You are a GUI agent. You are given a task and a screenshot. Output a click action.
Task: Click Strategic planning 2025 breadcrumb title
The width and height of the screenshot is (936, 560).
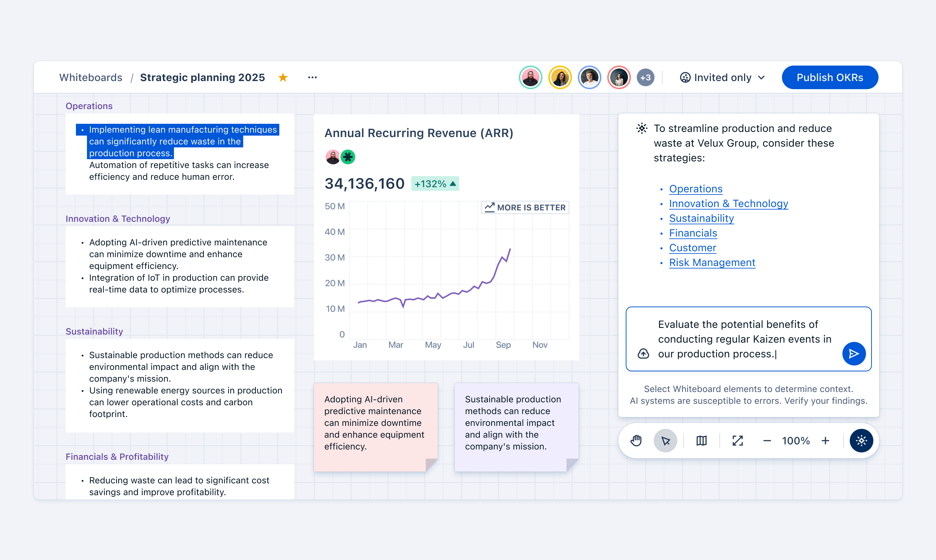(202, 77)
